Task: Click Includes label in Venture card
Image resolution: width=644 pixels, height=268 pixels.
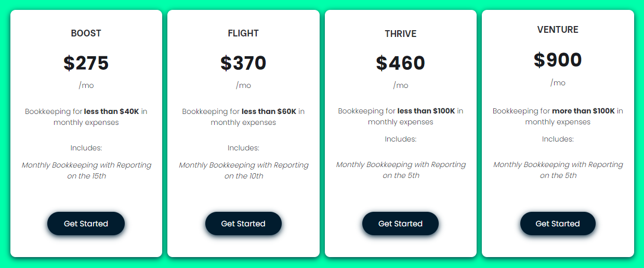Action: pos(558,139)
